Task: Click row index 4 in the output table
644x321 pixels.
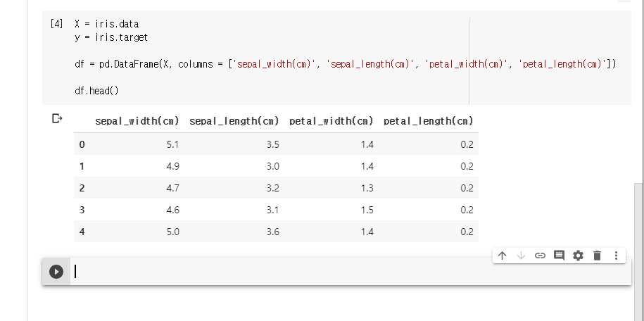Action: coord(82,232)
